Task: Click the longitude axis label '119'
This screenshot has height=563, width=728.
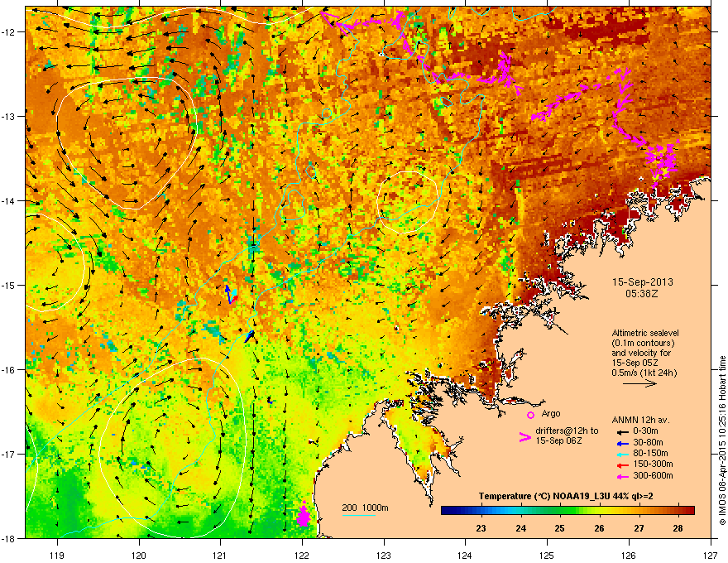Action: pos(57,555)
